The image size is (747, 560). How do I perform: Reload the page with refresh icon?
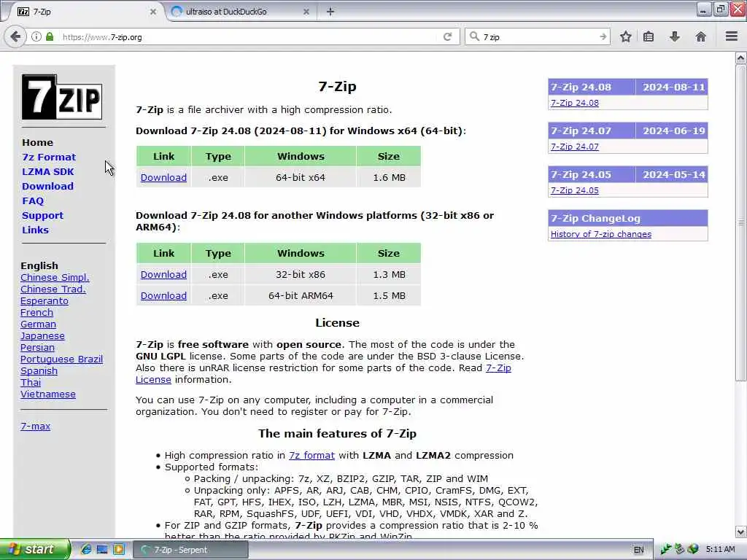click(447, 36)
